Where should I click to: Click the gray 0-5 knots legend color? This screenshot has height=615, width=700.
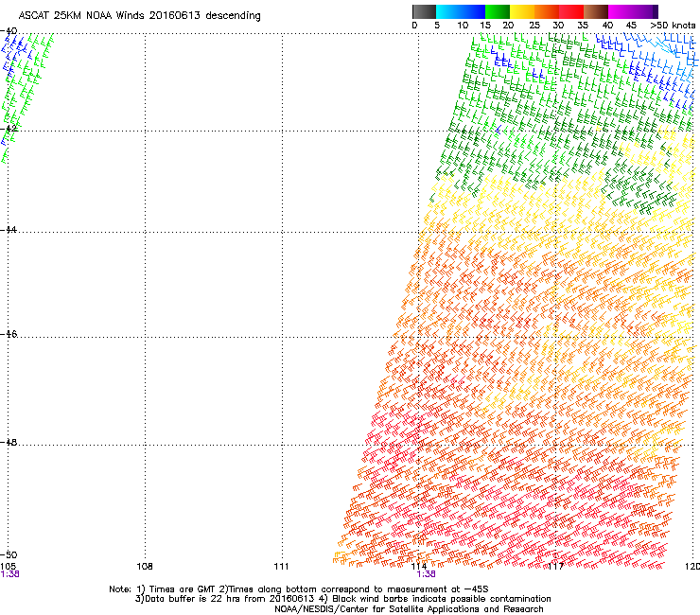click(x=424, y=11)
